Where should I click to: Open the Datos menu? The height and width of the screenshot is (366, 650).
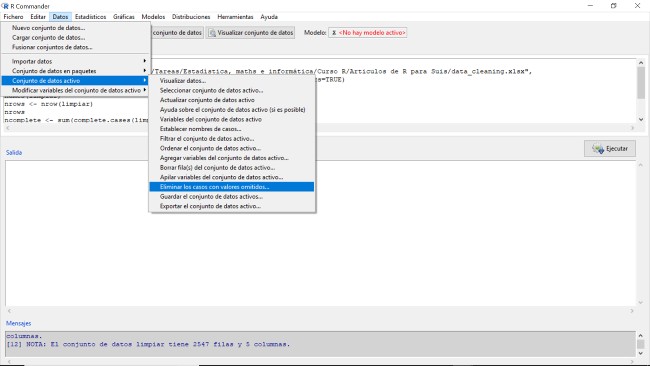tap(60, 17)
